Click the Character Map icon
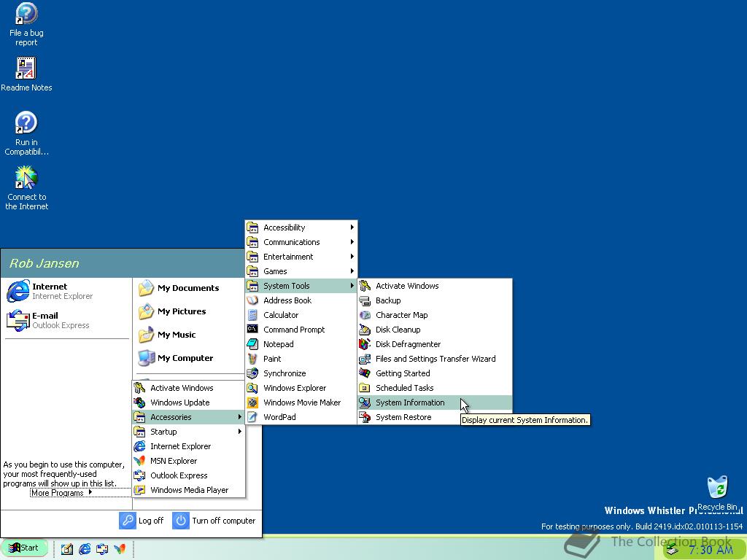This screenshot has height=560, width=747. (365, 315)
